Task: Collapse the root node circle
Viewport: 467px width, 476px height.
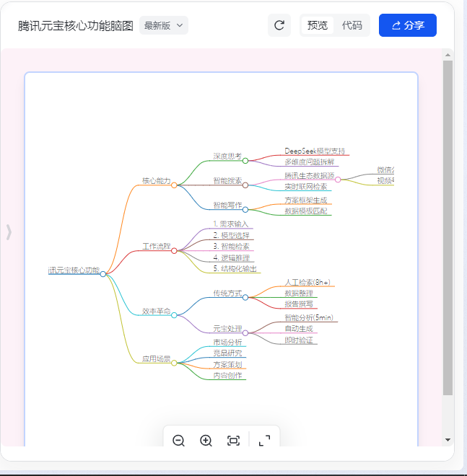Action: (x=103, y=274)
